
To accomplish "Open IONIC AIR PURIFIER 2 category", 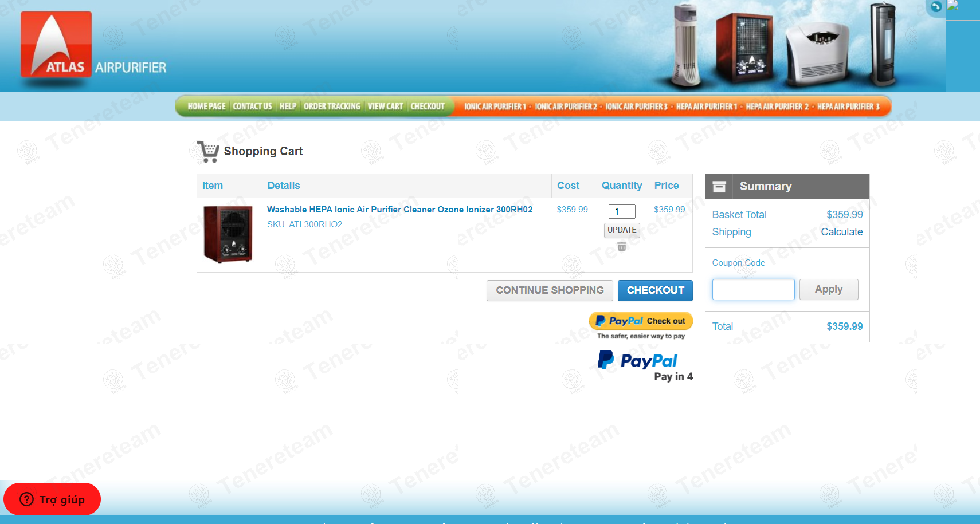I will (566, 107).
